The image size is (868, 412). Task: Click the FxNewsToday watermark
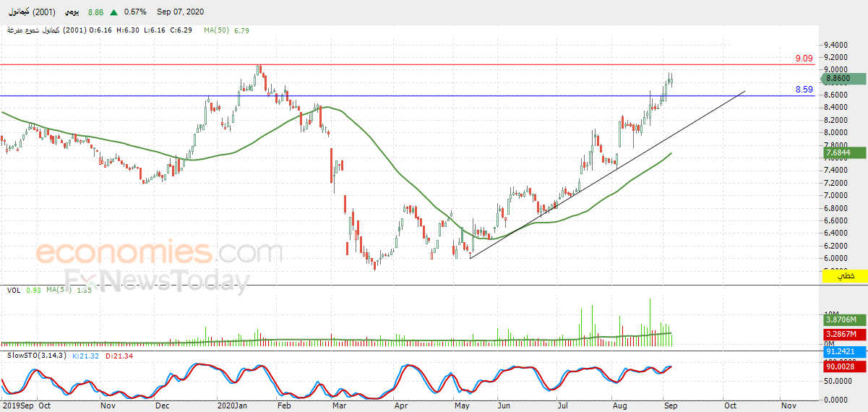coord(157,280)
